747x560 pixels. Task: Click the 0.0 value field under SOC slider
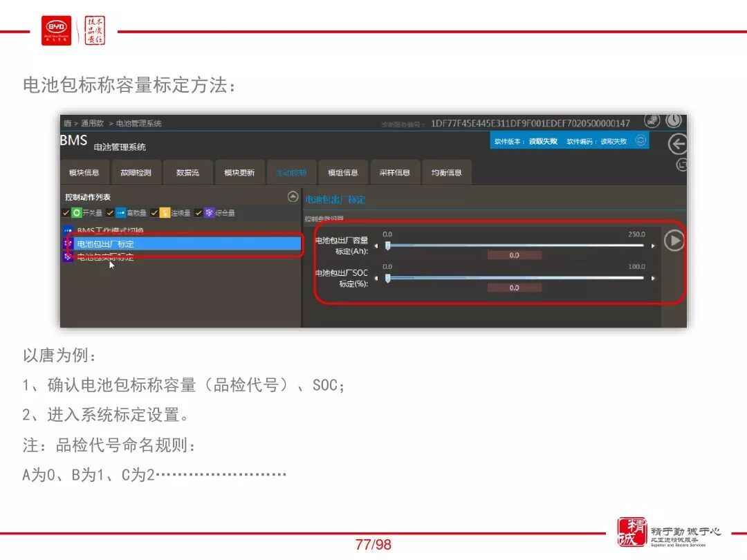[x=515, y=288]
